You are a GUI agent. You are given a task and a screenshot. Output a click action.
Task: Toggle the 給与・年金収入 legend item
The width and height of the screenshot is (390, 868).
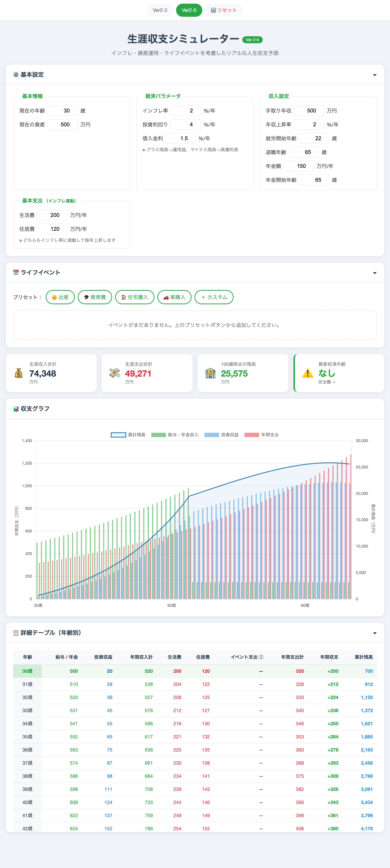[x=175, y=435]
